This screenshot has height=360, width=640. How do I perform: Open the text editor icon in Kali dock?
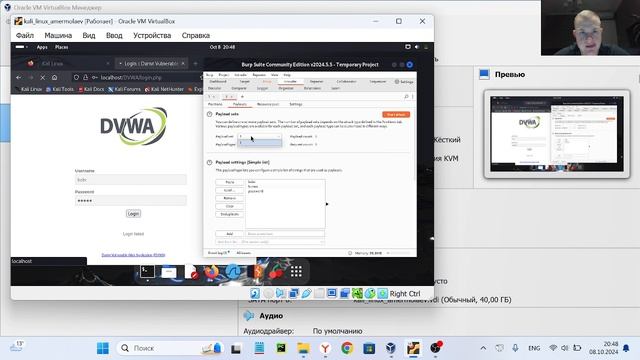coord(191,271)
